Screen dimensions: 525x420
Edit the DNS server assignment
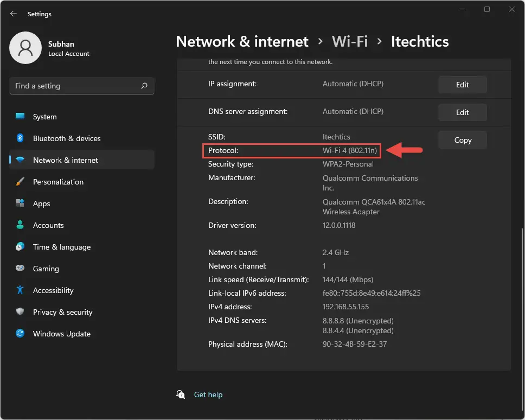click(x=462, y=112)
